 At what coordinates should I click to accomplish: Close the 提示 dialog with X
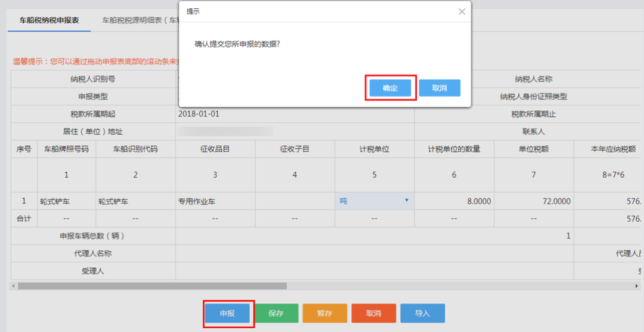[461, 11]
